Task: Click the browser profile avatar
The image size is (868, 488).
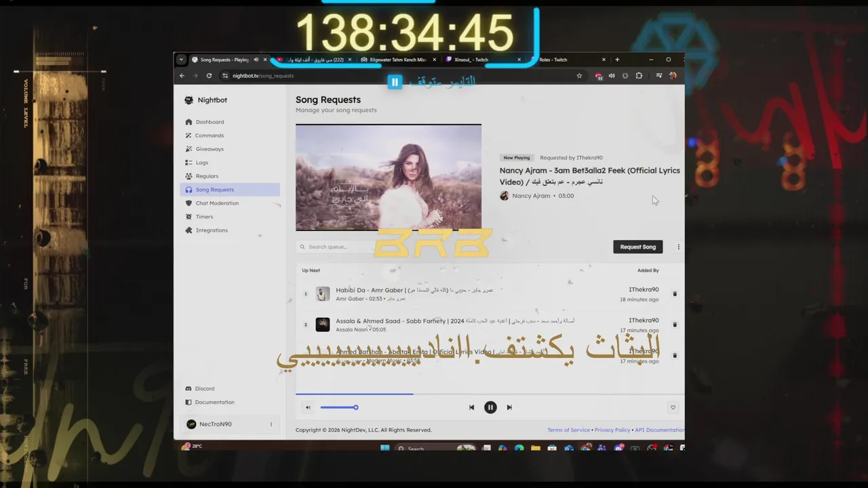Action: 673,76
